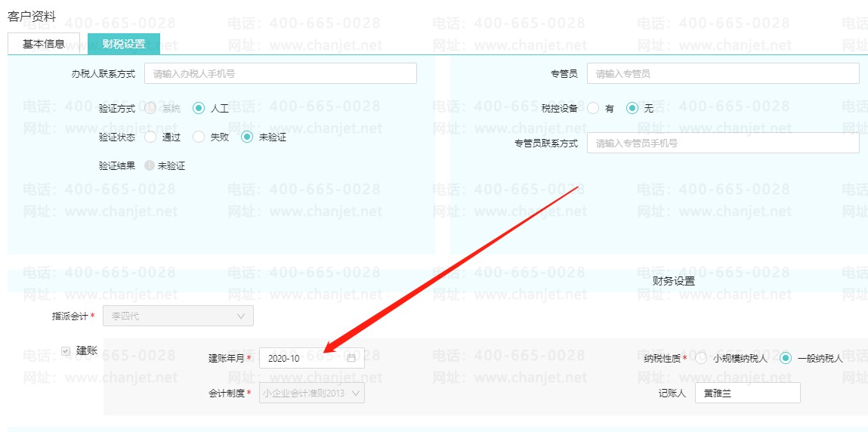Toggle the 建账 checkbox
This screenshot has height=432, width=868.
point(66,350)
